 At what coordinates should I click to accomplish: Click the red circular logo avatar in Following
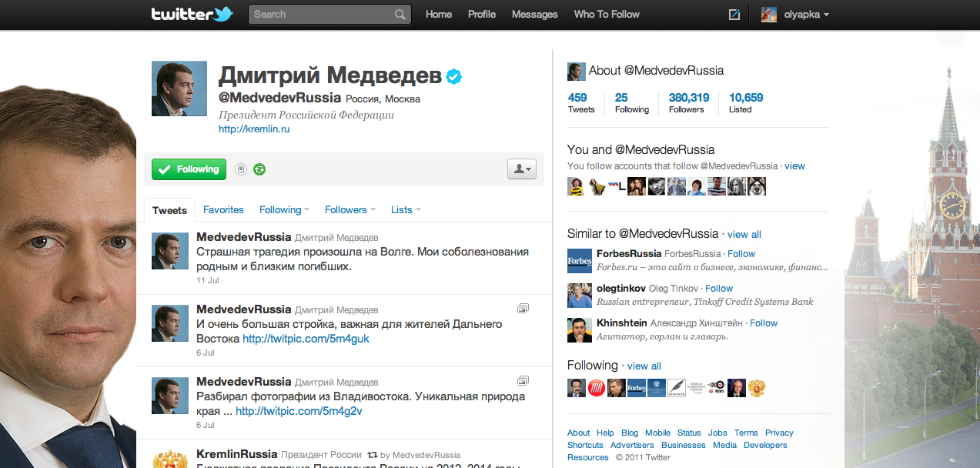pos(597,388)
